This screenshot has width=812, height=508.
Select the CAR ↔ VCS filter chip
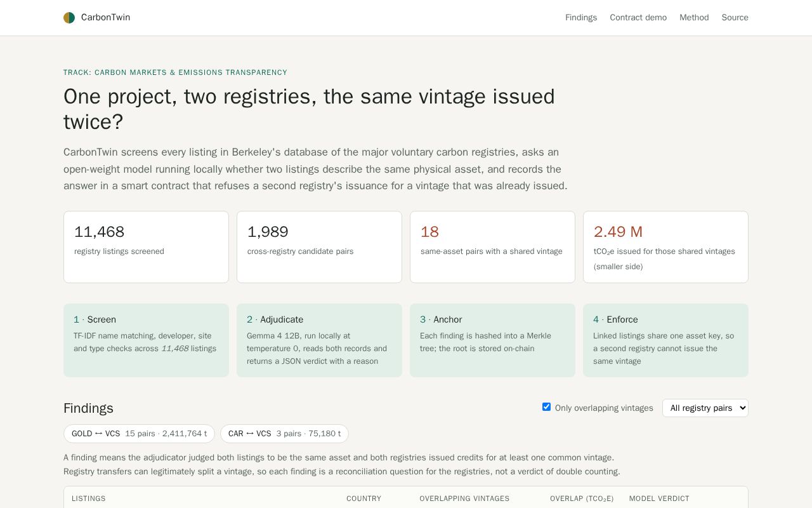pyautogui.click(x=284, y=434)
